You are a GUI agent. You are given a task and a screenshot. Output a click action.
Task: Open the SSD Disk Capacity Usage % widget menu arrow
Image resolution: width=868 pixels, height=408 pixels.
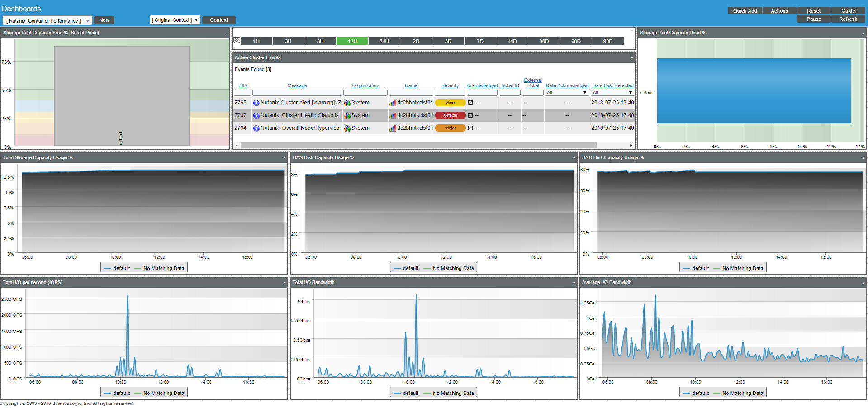[x=863, y=158]
